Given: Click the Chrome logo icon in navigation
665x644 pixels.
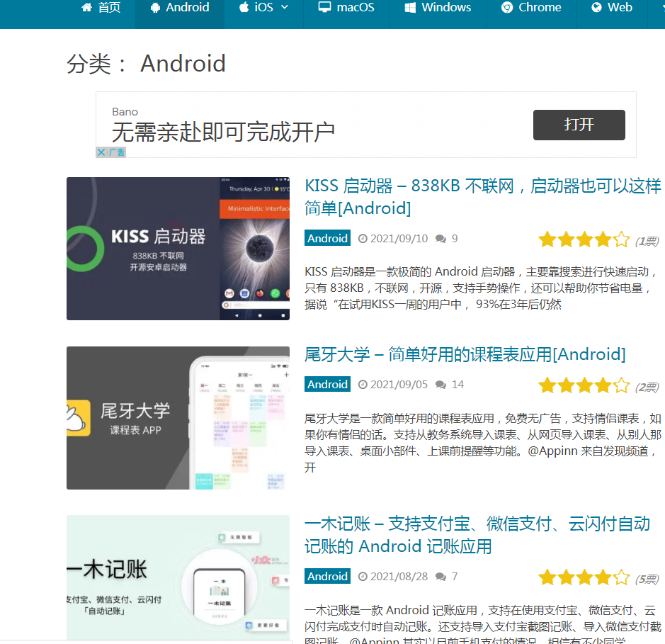Looking at the screenshot, I should coord(507,8).
